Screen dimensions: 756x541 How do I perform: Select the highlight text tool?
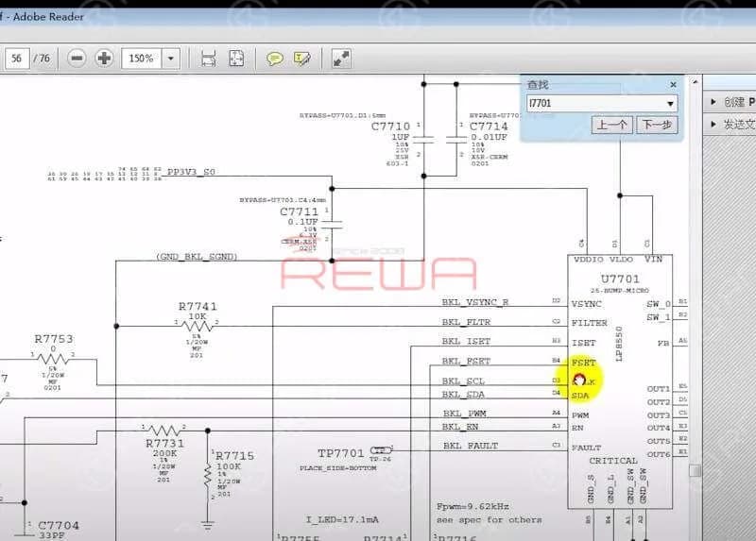tap(302, 59)
